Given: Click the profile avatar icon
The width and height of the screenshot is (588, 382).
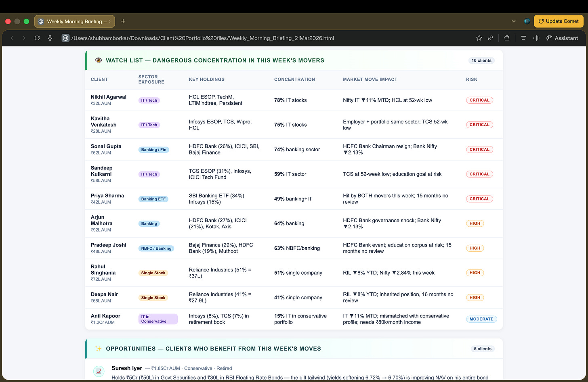Looking at the screenshot, I should (x=527, y=21).
